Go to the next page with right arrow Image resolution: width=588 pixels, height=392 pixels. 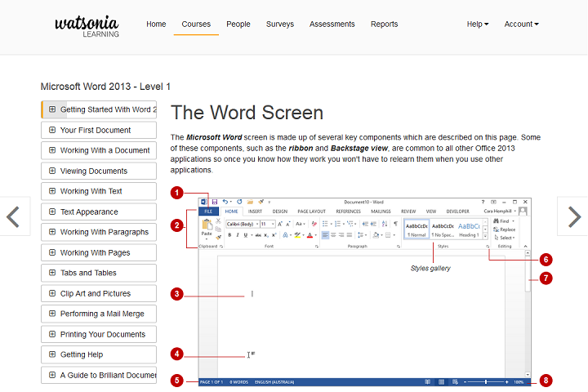pos(574,216)
